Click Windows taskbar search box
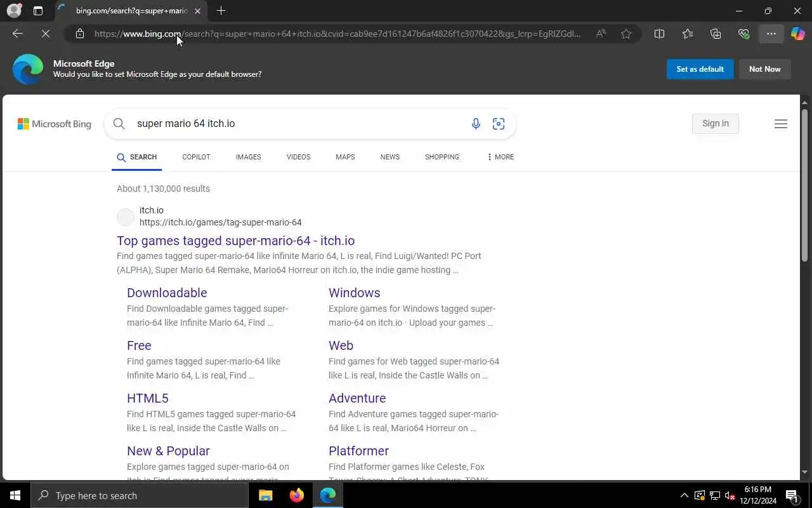This screenshot has width=812, height=508. click(140, 495)
